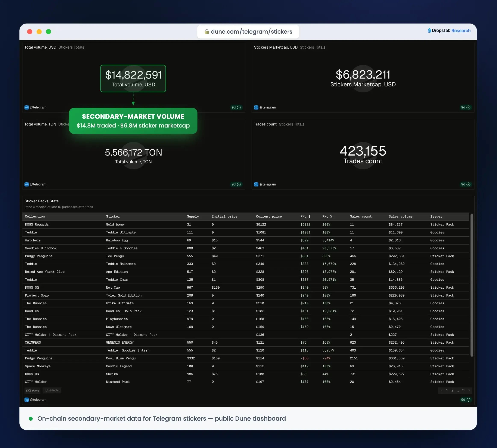Click 9d refresh badge in Stickers Marketcap panel
Viewport: 497px width, 448px height.
click(466, 107)
